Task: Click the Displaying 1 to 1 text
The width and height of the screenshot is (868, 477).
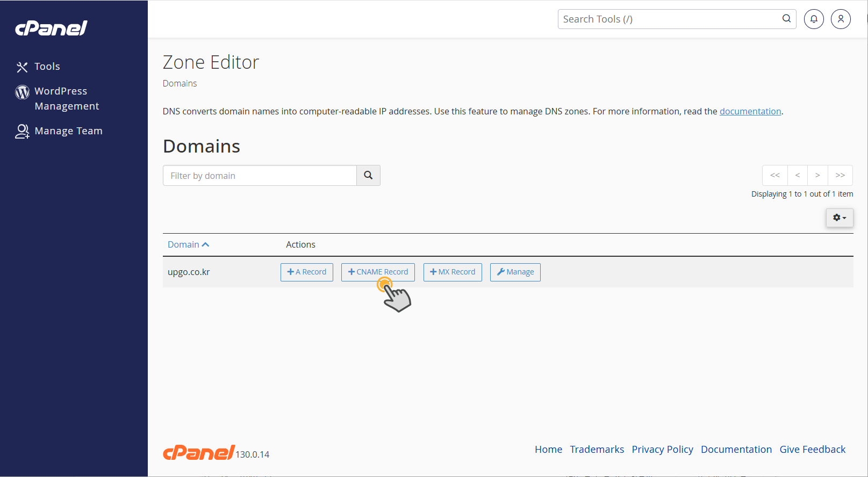Action: click(x=802, y=194)
